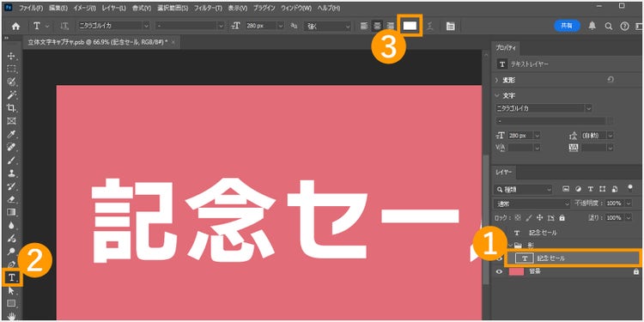Open the ファイル menu
This screenshot has height=322, width=644.
click(31, 8)
